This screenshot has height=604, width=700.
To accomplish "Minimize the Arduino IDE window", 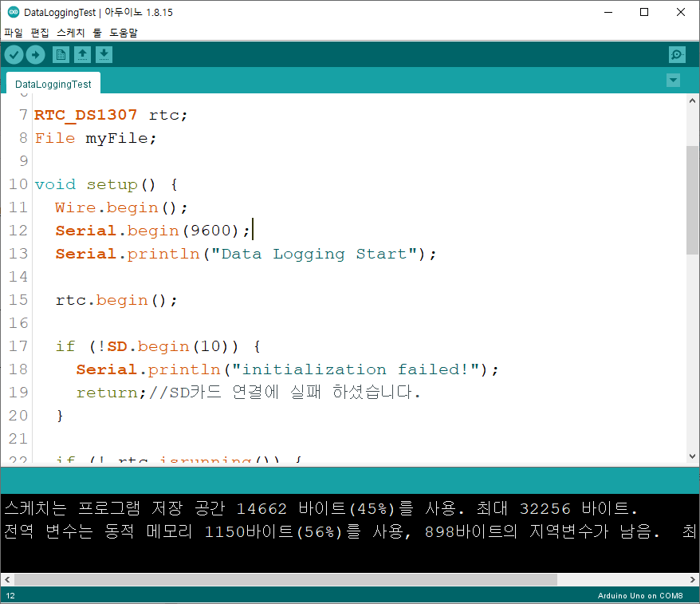I will 608,12.
